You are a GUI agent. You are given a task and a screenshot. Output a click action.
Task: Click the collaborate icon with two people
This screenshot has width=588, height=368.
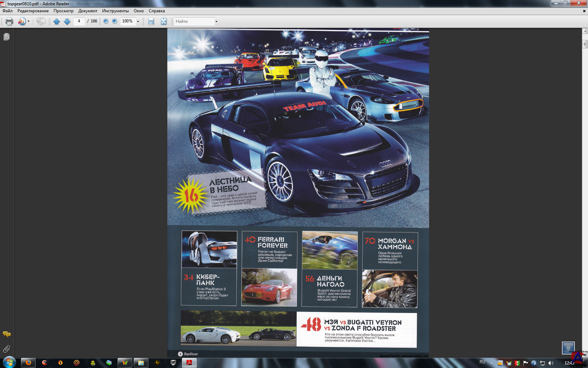click(22, 21)
